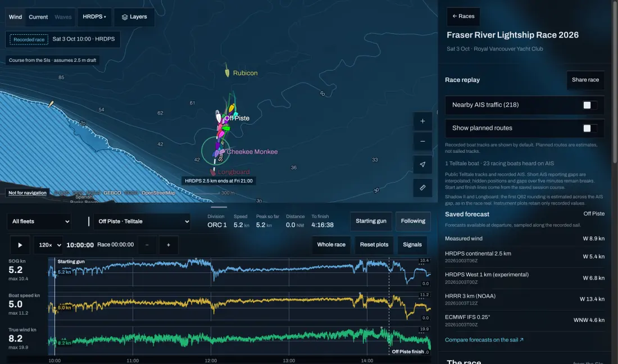Jump to the Starting gun
The height and width of the screenshot is (364, 618).
pos(371,221)
